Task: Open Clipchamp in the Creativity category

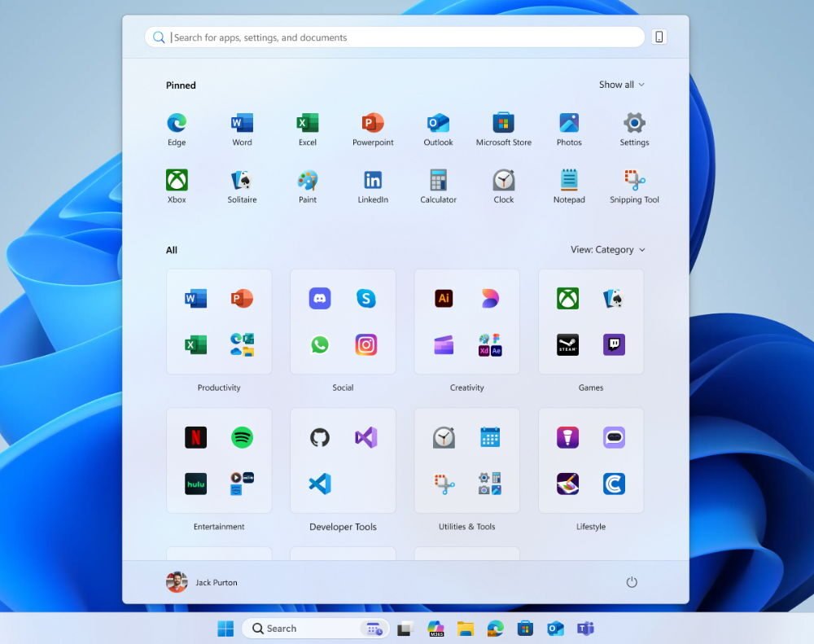Action: click(x=444, y=344)
